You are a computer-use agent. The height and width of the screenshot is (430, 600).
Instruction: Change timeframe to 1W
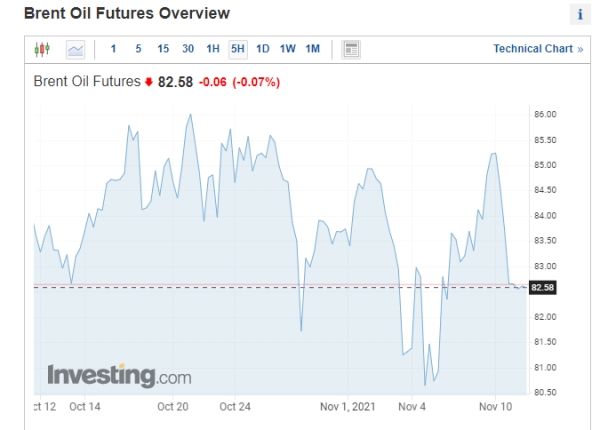click(287, 49)
